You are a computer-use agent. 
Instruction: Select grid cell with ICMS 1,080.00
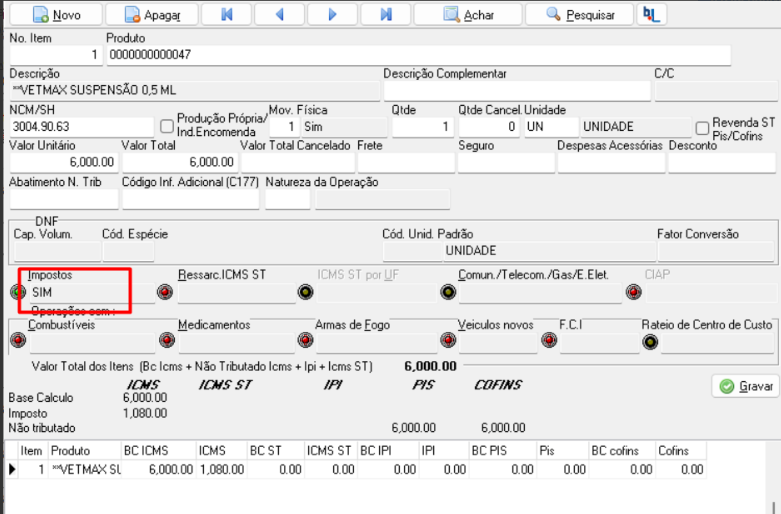coord(222,470)
